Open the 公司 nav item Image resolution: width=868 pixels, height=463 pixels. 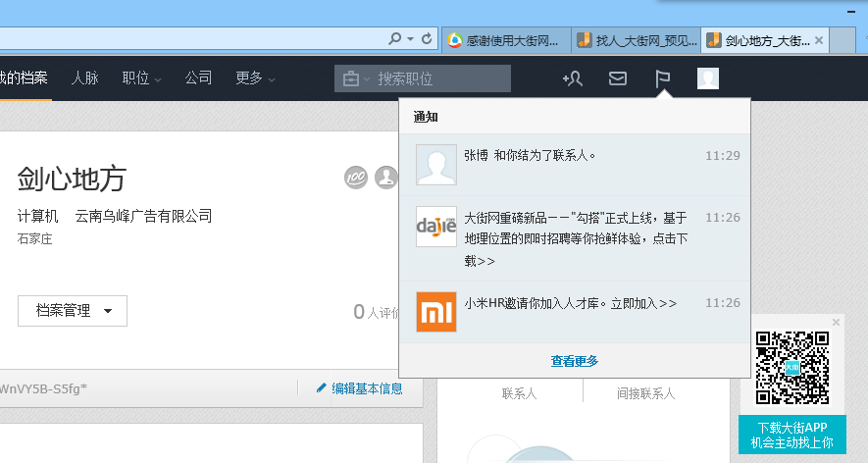pos(198,78)
